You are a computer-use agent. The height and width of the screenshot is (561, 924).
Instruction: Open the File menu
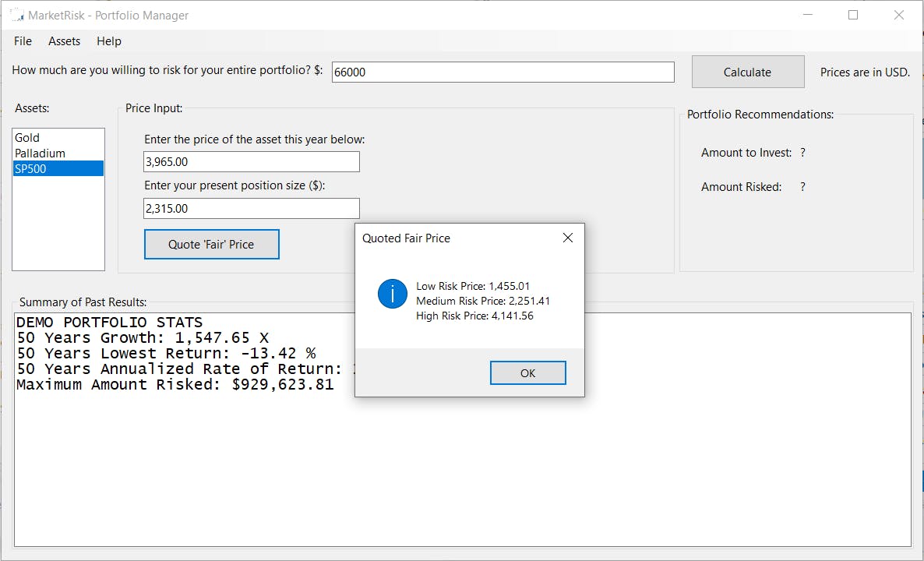23,41
